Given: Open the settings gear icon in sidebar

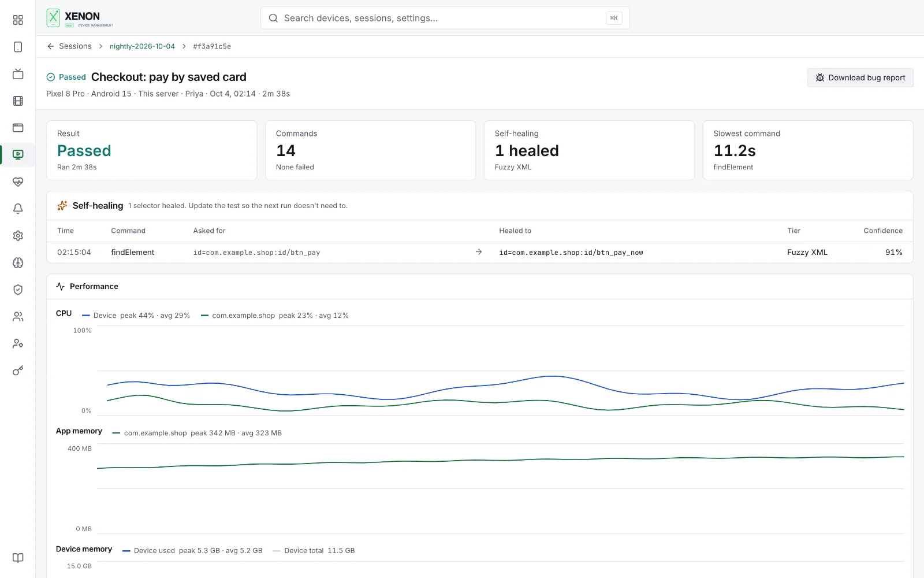Looking at the screenshot, I should (x=18, y=235).
